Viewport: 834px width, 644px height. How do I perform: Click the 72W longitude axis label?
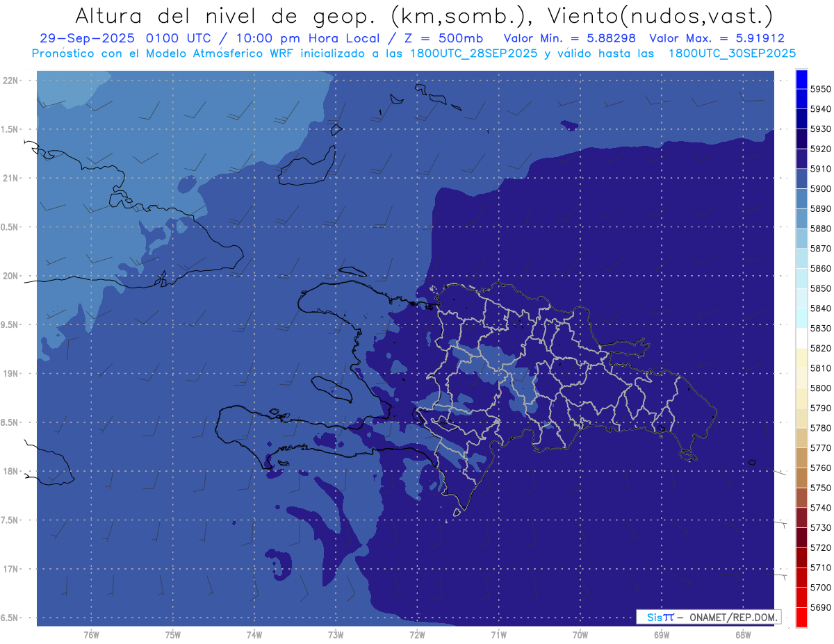click(x=417, y=634)
